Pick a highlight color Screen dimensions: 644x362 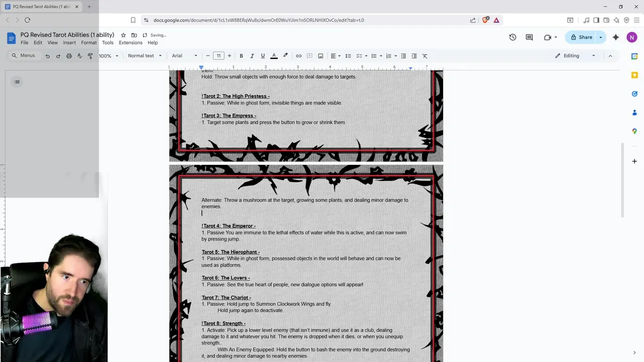coord(285,56)
